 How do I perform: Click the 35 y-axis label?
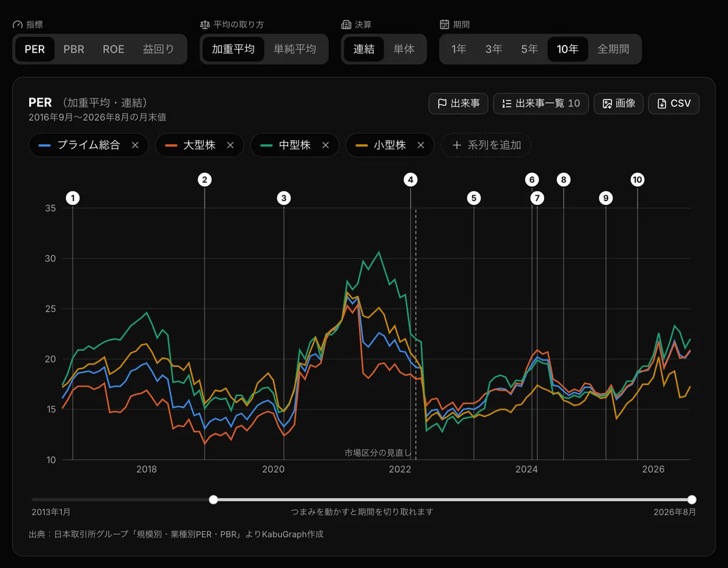(x=50, y=208)
